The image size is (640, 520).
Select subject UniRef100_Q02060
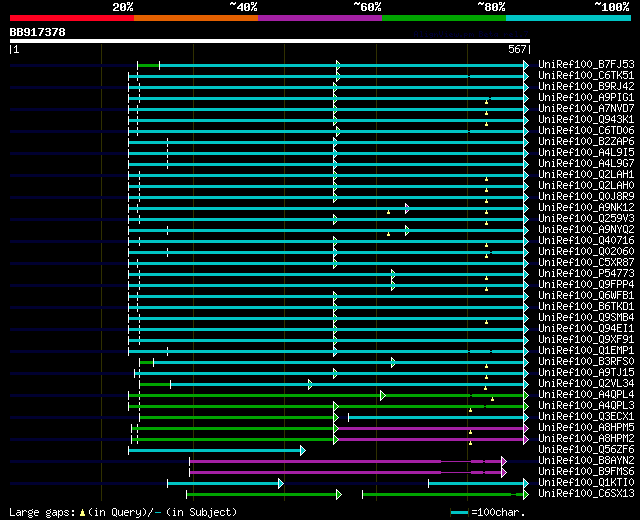[586, 252]
